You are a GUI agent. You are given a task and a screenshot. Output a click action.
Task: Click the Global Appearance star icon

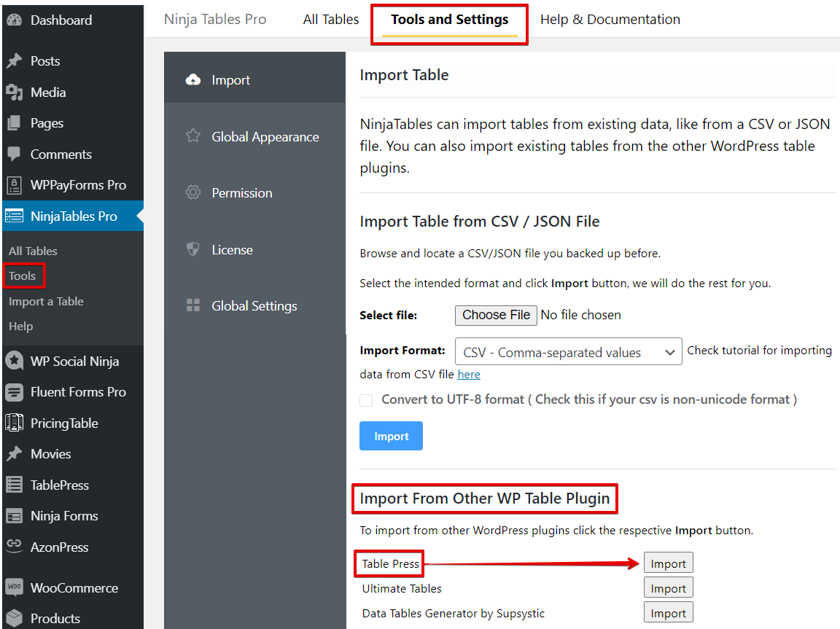192,136
